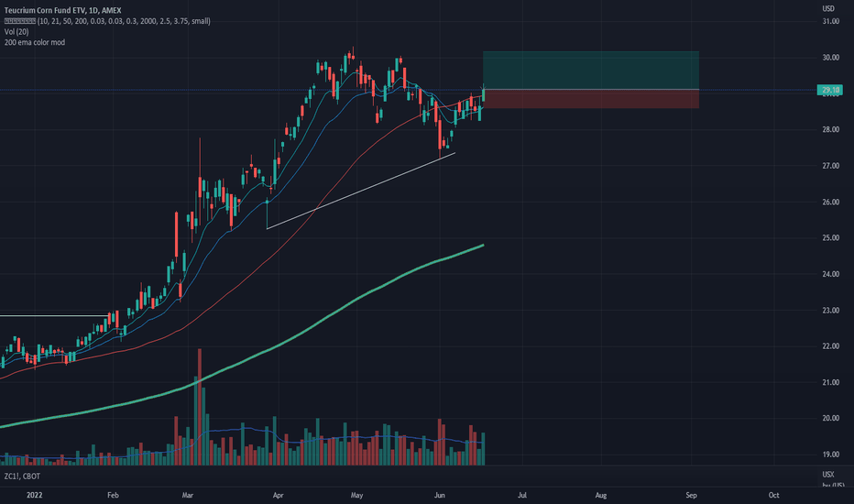This screenshot has width=854, height=504.
Task: Click the Jul label on time axis
Action: (x=521, y=495)
